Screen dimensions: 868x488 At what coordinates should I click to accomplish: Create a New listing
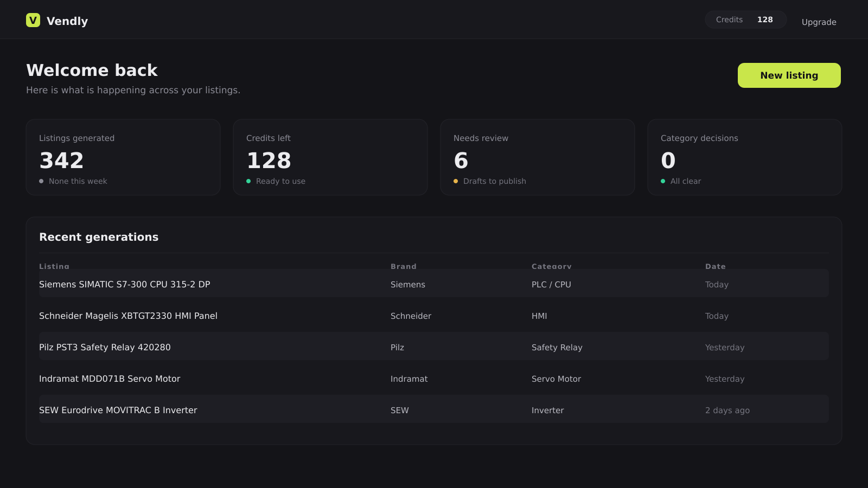789,75
